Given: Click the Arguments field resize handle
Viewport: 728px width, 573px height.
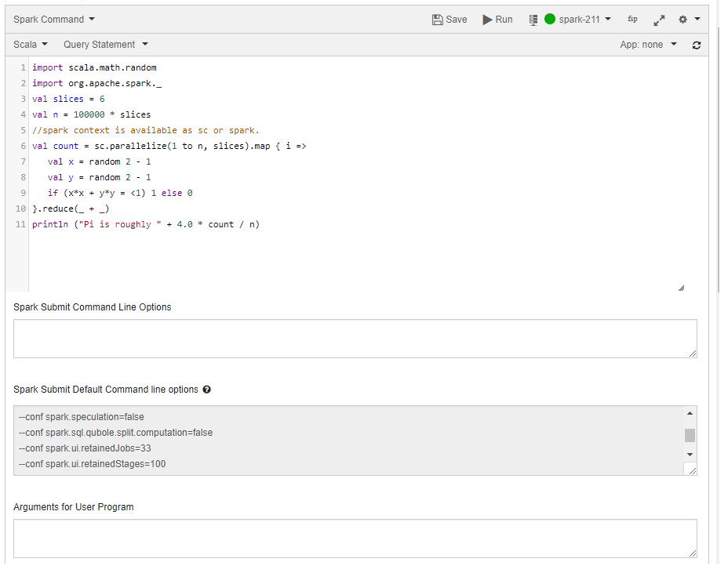Looking at the screenshot, I should pos(693,553).
